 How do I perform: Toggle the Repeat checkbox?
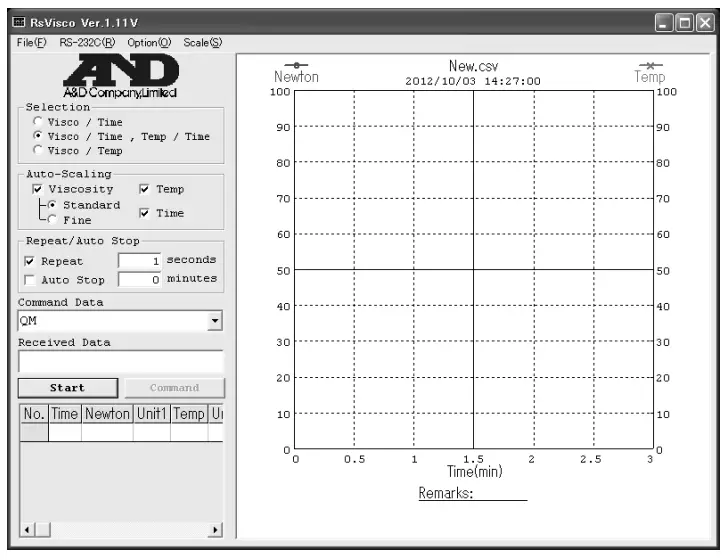(30, 261)
